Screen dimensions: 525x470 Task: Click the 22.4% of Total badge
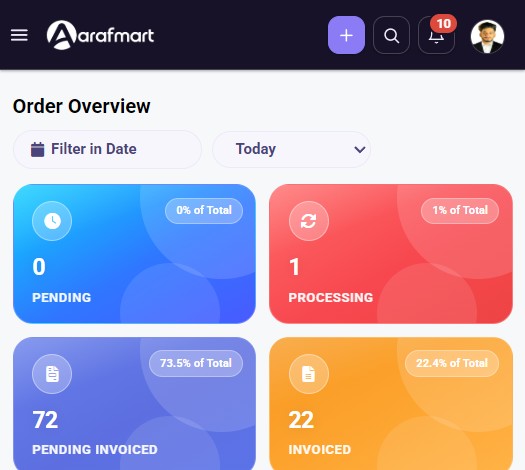452,363
